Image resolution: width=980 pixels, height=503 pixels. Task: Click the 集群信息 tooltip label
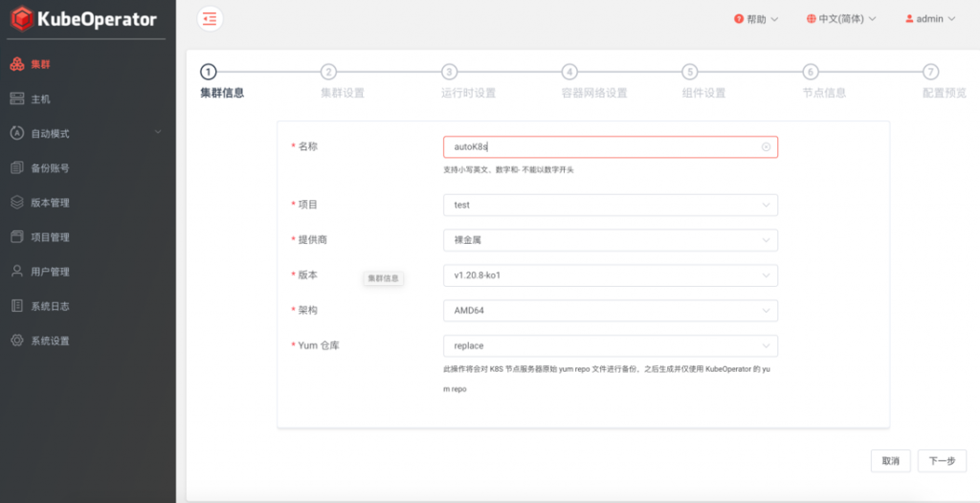click(383, 278)
